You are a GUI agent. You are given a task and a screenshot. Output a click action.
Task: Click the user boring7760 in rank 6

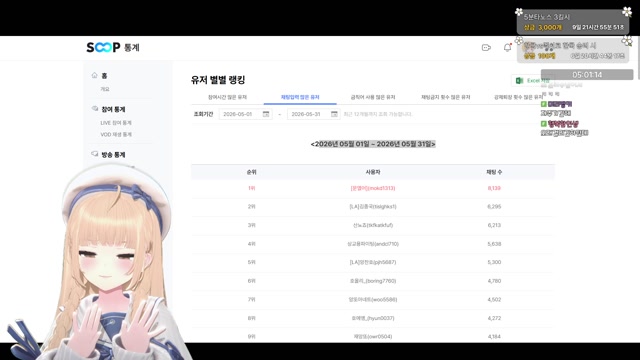point(373,281)
